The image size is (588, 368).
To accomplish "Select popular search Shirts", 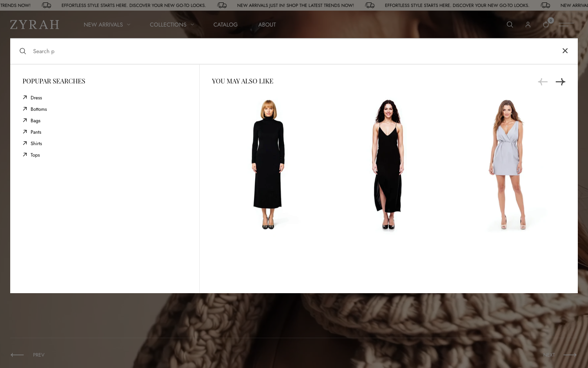I will pyautogui.click(x=36, y=144).
